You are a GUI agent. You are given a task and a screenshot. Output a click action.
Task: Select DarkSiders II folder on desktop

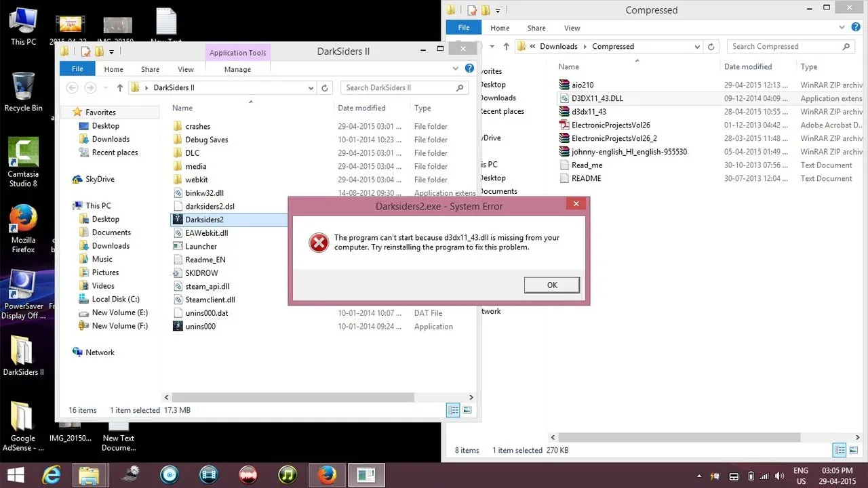point(23,356)
